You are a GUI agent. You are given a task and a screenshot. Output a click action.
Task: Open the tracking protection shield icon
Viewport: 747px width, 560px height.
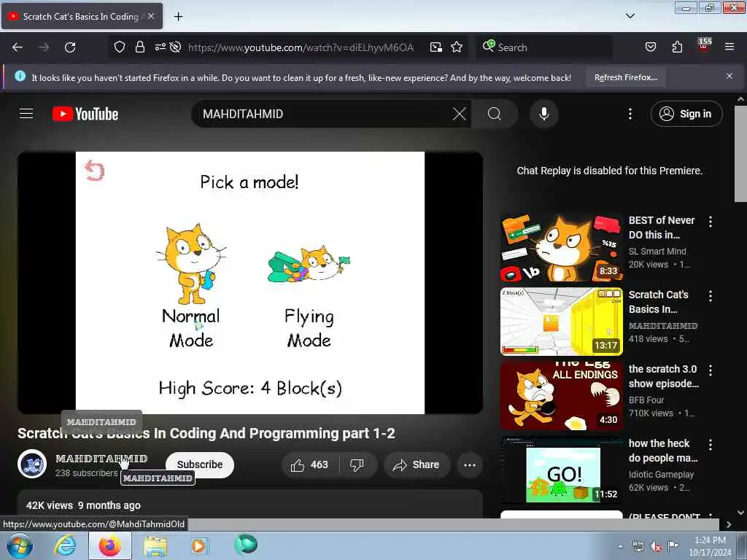point(120,47)
